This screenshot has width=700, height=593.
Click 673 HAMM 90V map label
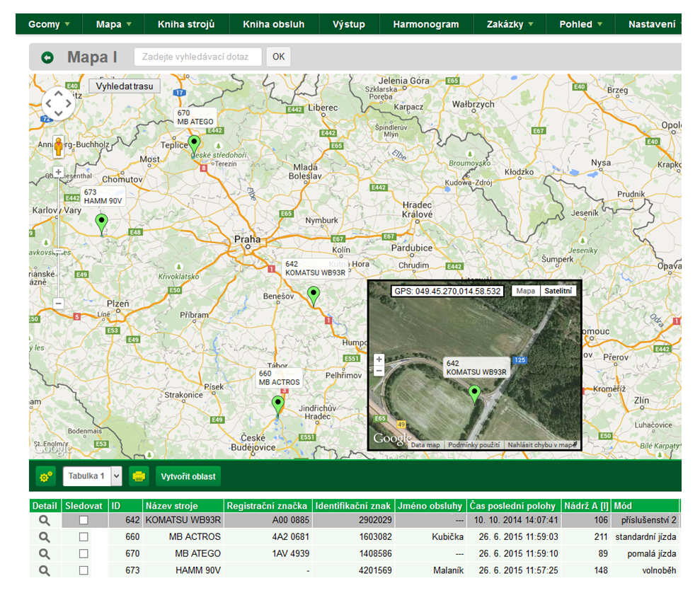point(103,197)
